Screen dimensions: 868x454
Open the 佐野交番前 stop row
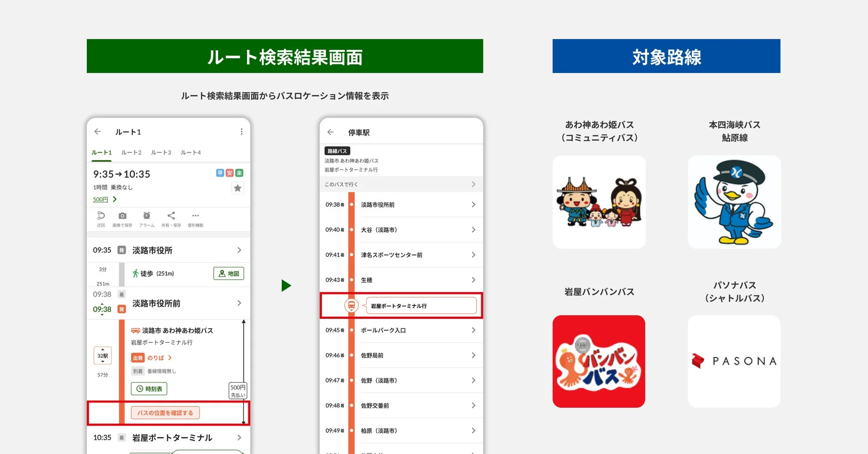[401, 406]
